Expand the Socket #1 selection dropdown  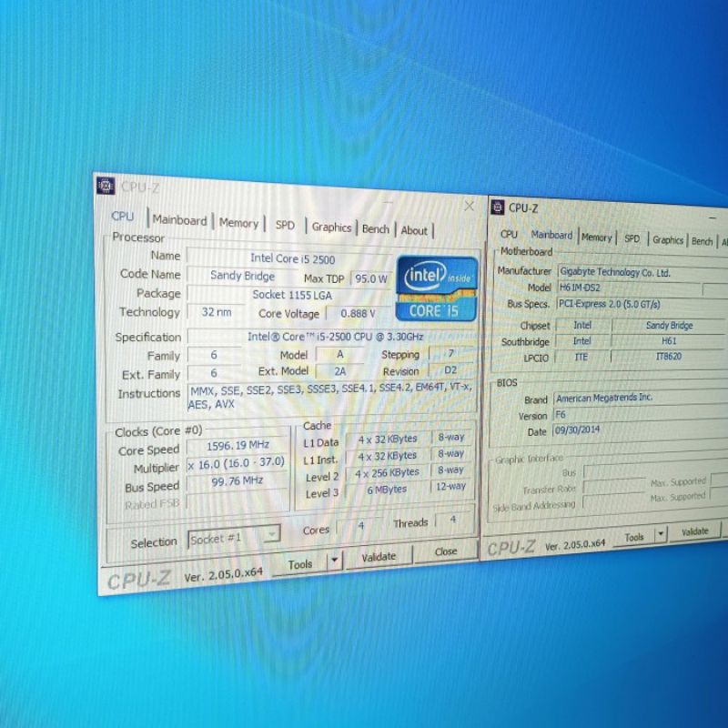coord(272,537)
